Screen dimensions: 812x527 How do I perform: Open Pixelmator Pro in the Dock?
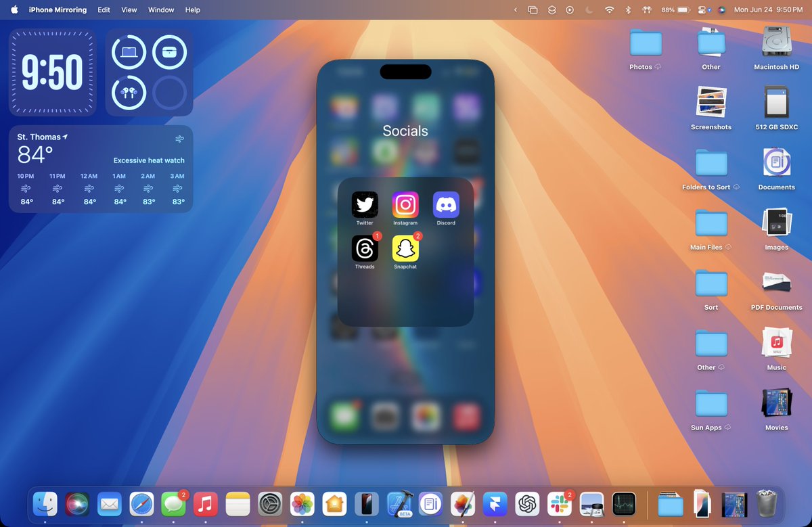[x=463, y=504]
